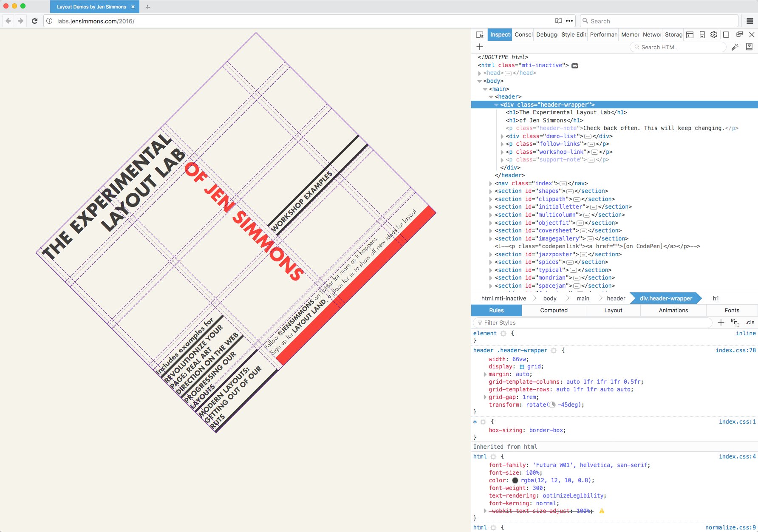Expand nav class index node
This screenshot has width=758, height=532.
tap(491, 184)
